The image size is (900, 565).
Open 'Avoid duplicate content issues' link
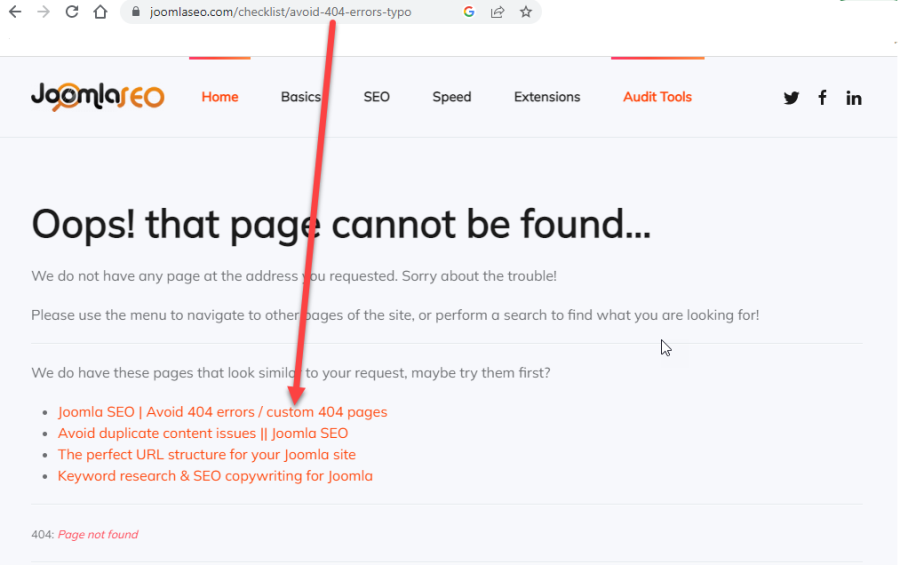203,434
